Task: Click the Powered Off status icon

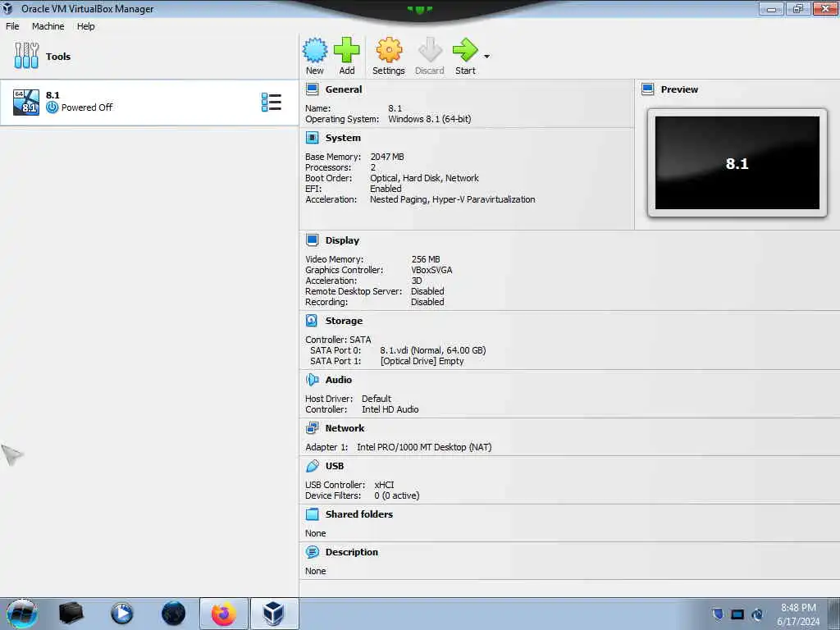Action: [x=52, y=107]
